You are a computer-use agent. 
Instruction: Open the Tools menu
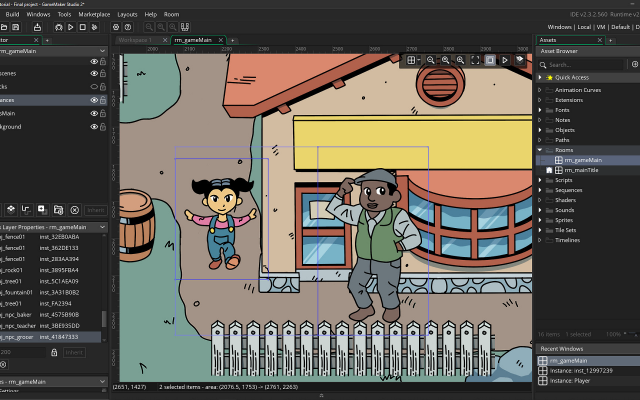[x=64, y=14]
